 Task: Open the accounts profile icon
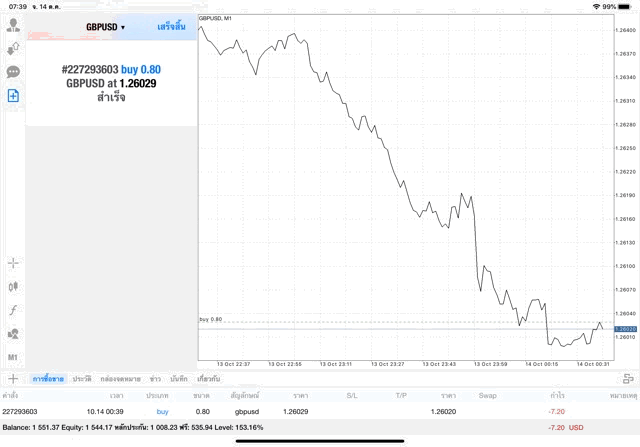(13, 24)
